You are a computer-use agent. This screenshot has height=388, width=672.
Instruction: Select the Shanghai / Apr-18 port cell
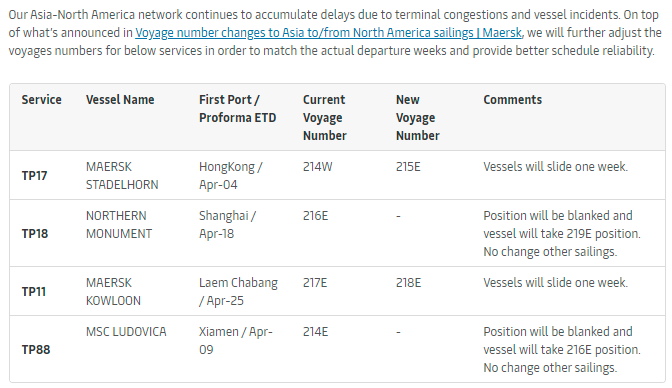[227, 225]
